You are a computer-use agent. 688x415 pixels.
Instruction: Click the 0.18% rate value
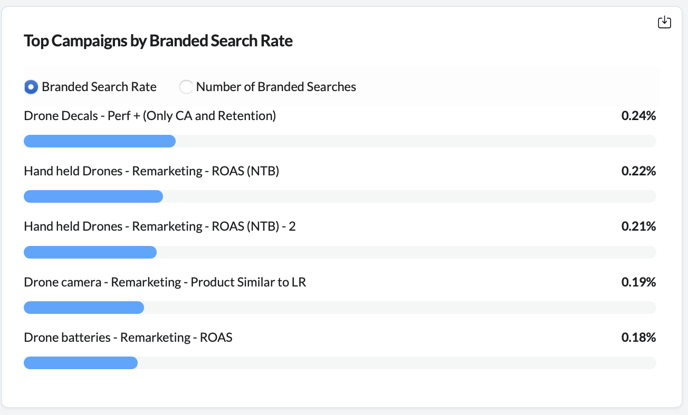tap(638, 337)
